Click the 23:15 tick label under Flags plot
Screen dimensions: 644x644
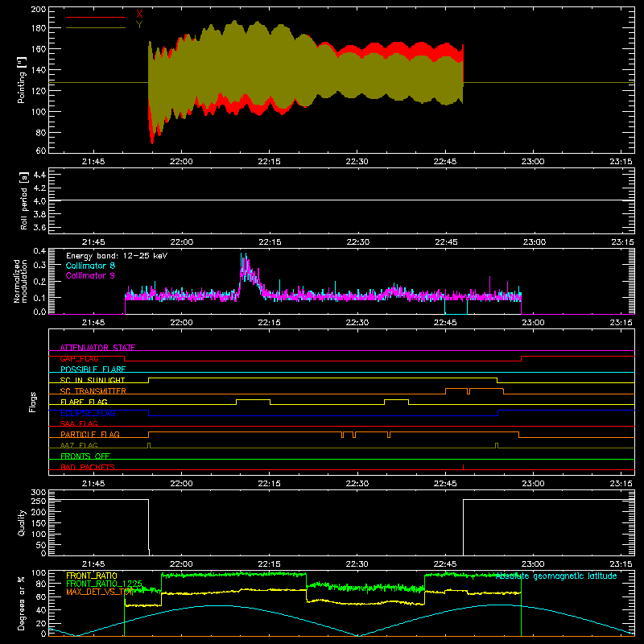click(x=621, y=484)
